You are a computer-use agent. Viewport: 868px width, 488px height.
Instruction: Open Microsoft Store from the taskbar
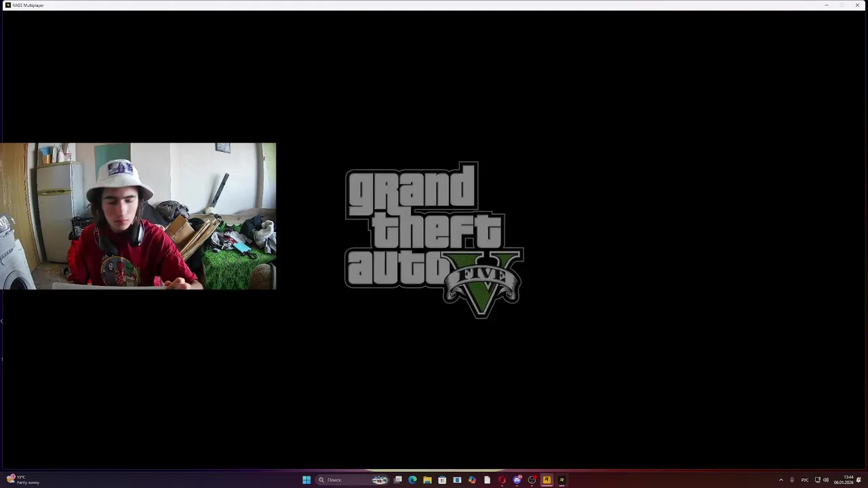(442, 480)
